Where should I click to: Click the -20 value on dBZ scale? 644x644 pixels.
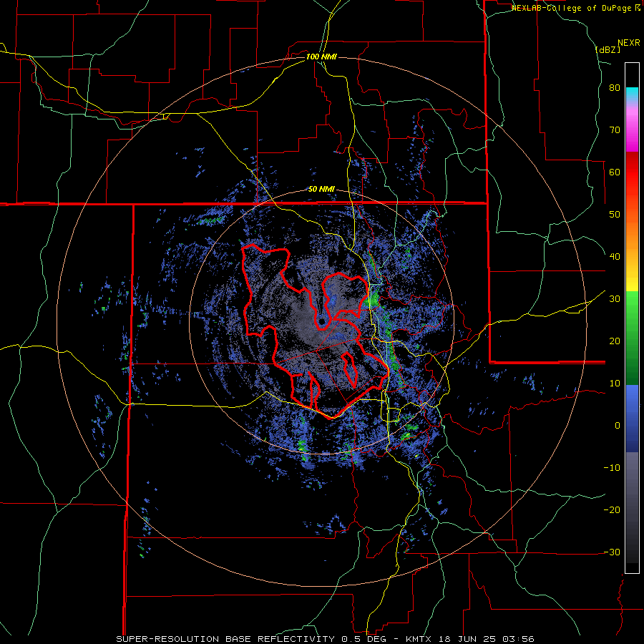(612, 510)
